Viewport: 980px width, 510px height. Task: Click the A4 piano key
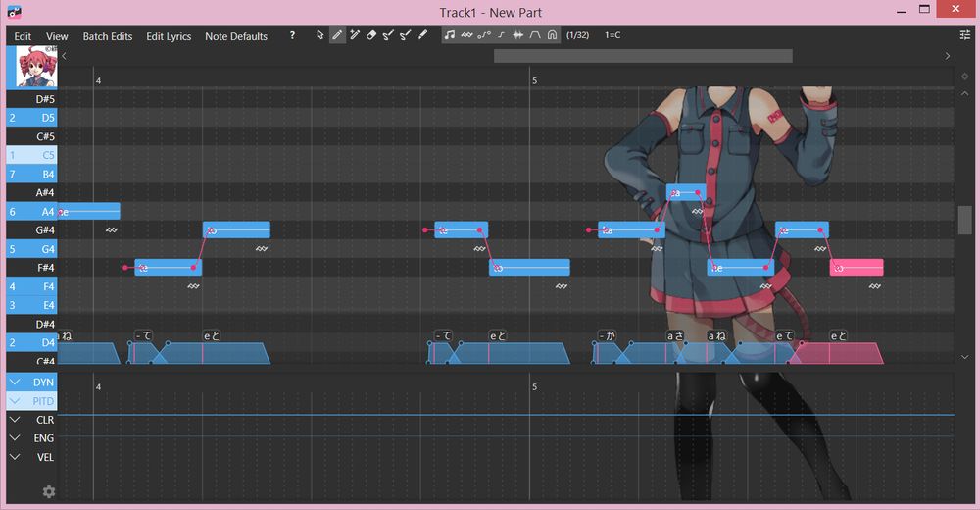[32, 212]
